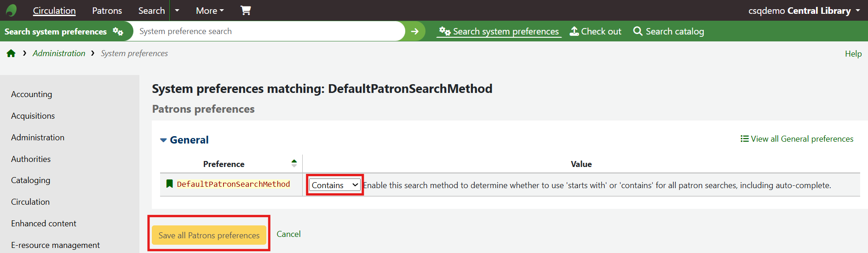Collapse the General preferences section
The height and width of the screenshot is (253, 868).
click(x=163, y=140)
